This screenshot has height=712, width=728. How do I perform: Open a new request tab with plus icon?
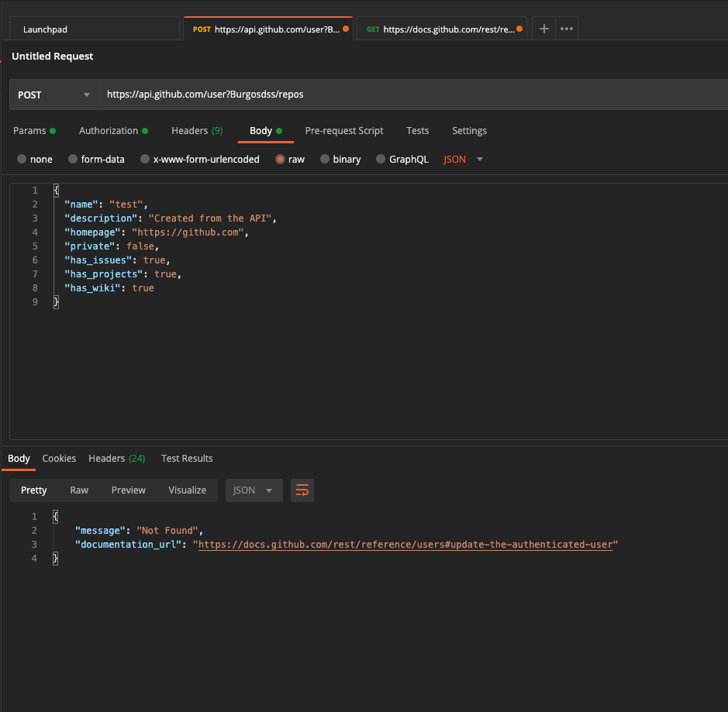tap(543, 29)
